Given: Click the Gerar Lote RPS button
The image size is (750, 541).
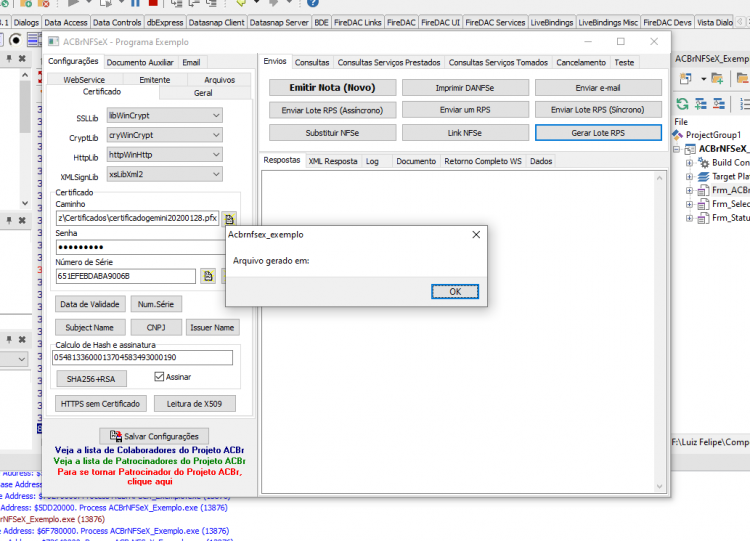Looking at the screenshot, I should (598, 133).
